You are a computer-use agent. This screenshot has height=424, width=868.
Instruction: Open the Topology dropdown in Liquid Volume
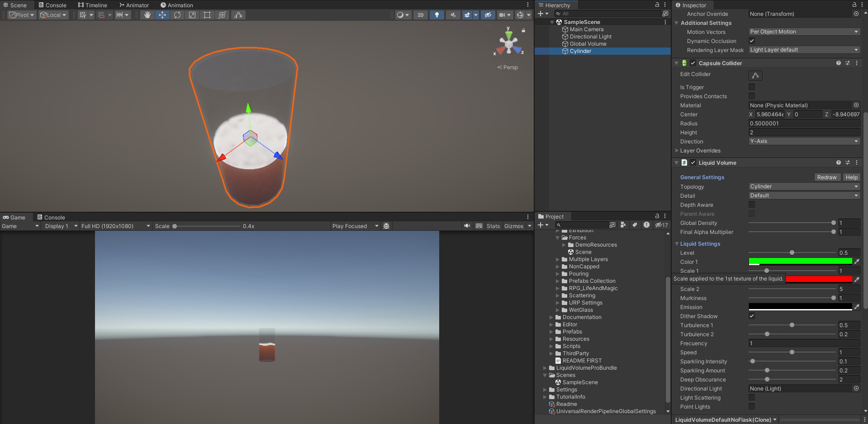click(804, 186)
